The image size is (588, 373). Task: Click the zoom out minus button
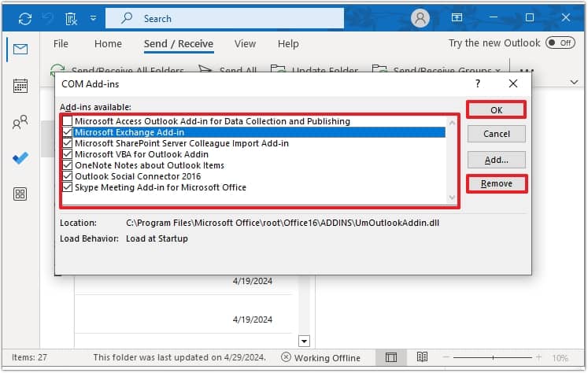pos(446,357)
